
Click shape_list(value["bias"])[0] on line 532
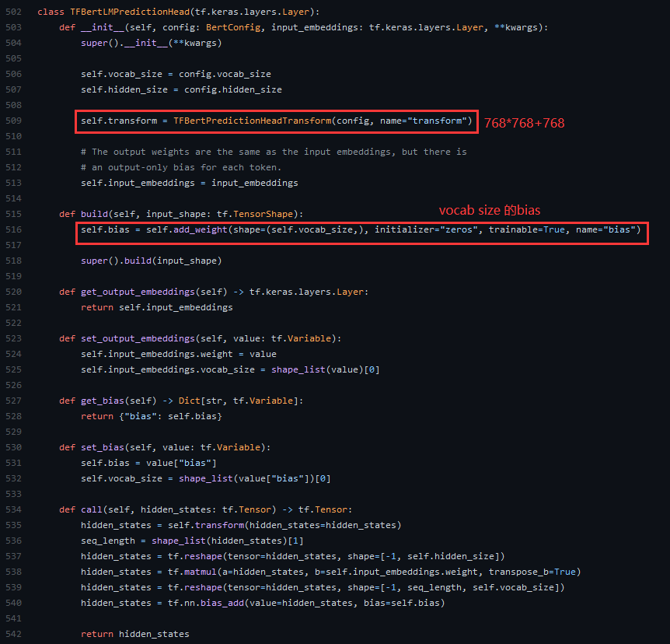255,478
